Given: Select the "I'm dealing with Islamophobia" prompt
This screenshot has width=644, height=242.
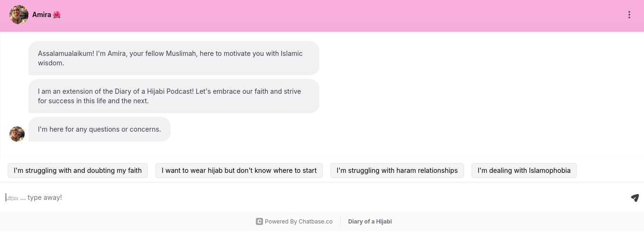Looking at the screenshot, I should point(524,170).
